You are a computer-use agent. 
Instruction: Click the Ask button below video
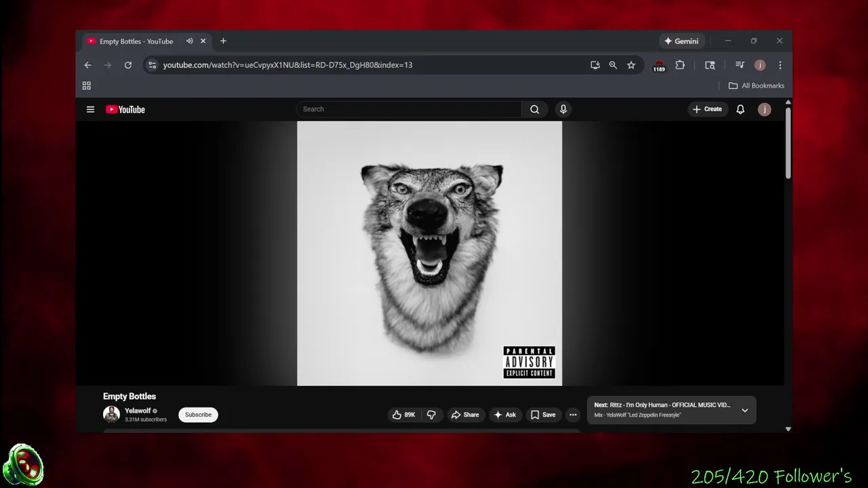click(x=505, y=415)
